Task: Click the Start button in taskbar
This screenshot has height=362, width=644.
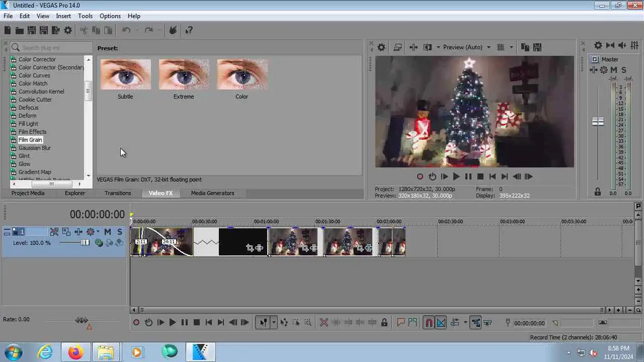Action: (14, 352)
